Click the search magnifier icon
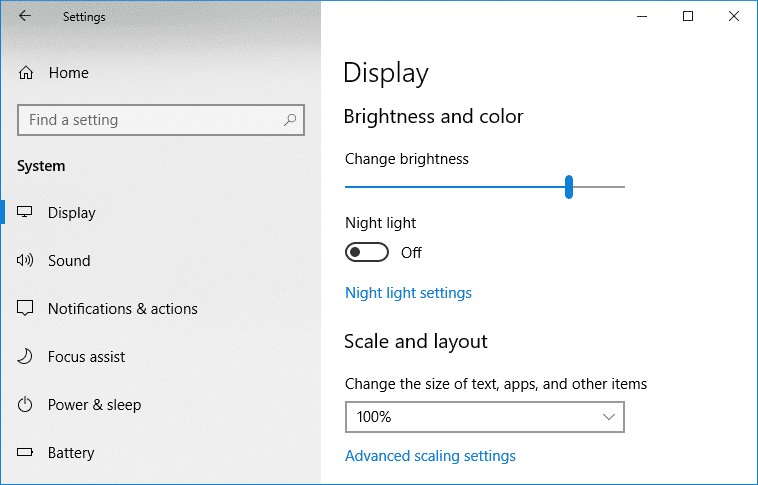The image size is (758, 485). point(290,120)
